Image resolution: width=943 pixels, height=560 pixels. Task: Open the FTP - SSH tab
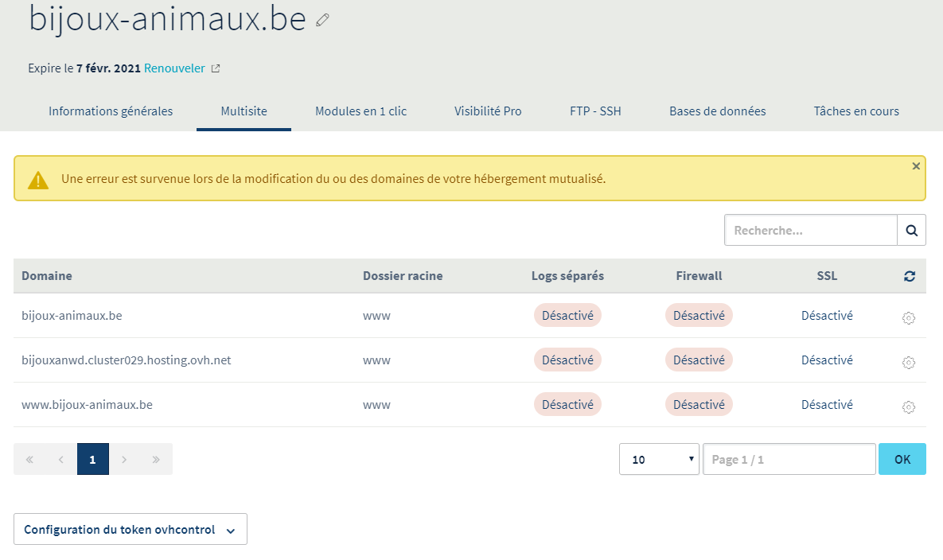(x=595, y=111)
